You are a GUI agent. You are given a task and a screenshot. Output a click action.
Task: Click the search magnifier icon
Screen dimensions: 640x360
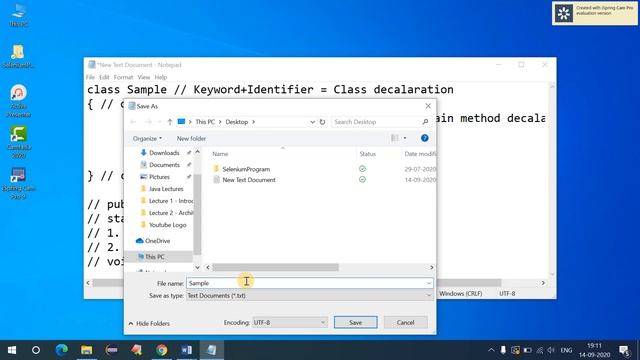click(425, 122)
